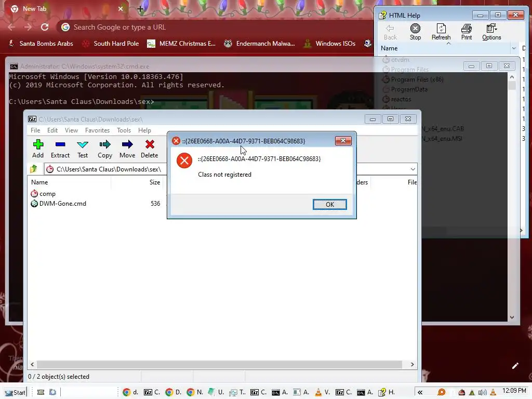The width and height of the screenshot is (532, 399).
Task: Click the Copy arrow icon in 7-Zip
Action: tap(105, 144)
